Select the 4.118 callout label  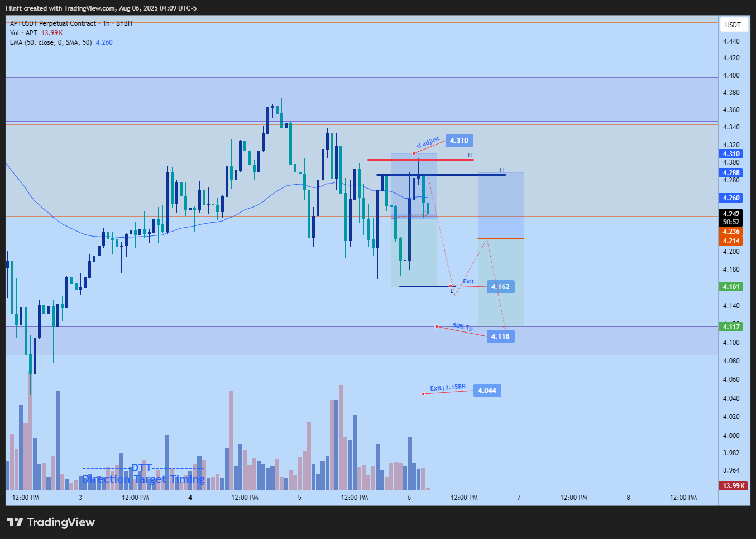[500, 336]
